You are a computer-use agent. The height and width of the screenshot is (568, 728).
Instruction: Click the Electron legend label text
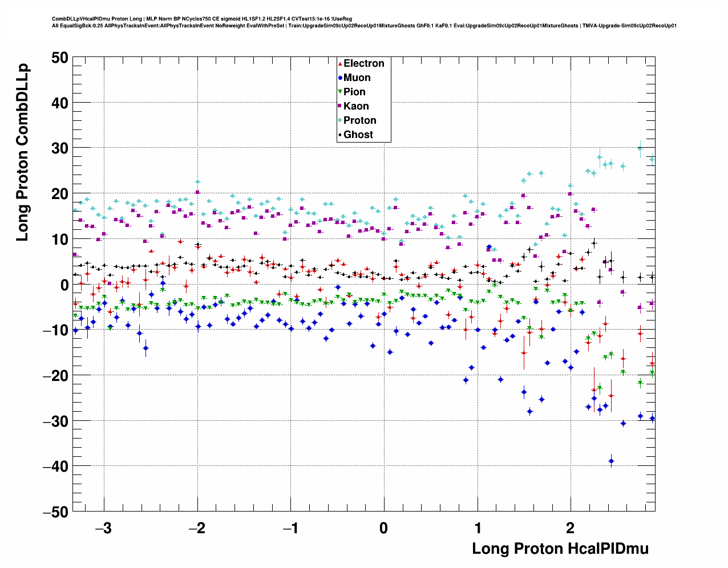(x=363, y=63)
